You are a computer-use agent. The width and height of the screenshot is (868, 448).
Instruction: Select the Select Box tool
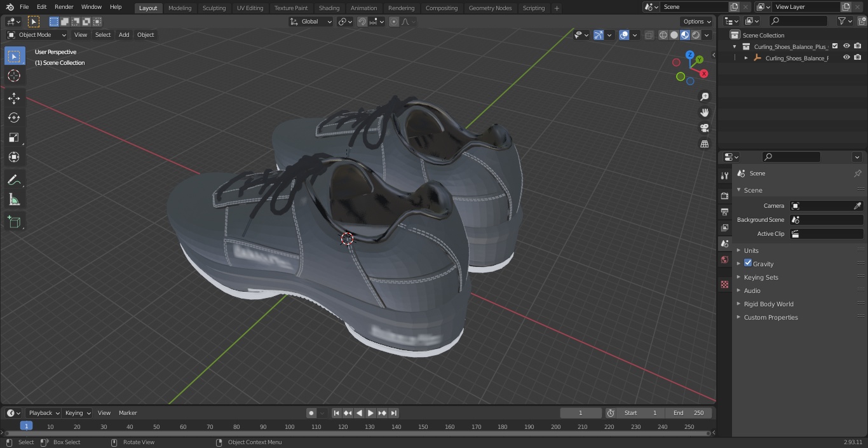(x=14, y=56)
